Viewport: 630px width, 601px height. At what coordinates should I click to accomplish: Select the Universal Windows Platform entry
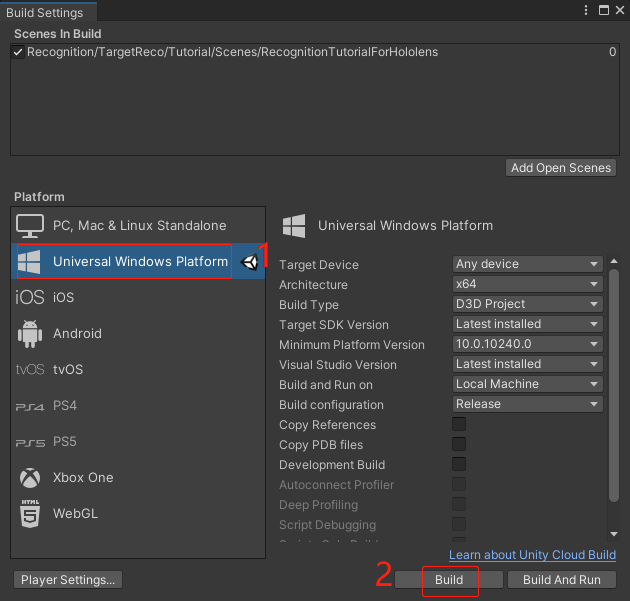[138, 261]
